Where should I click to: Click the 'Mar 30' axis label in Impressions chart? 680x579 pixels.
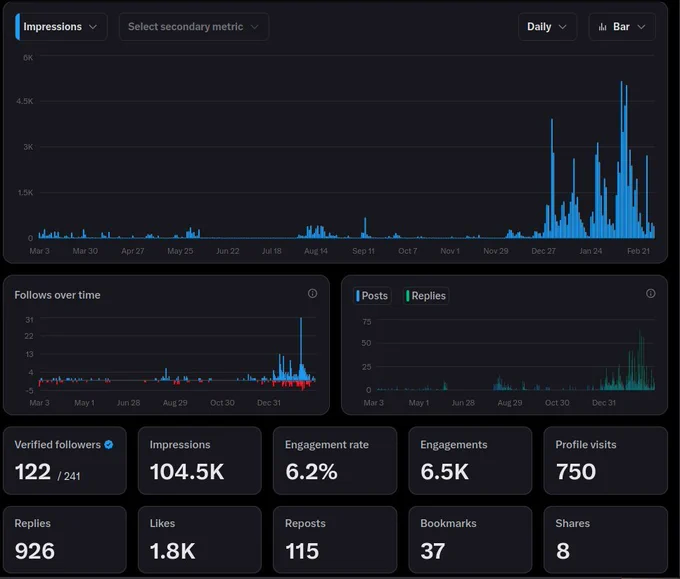(85, 251)
